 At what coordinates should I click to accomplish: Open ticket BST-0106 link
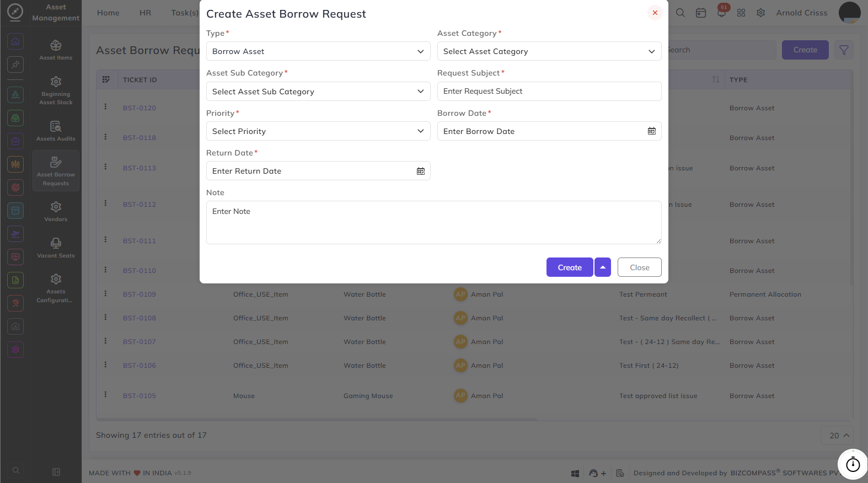140,366
